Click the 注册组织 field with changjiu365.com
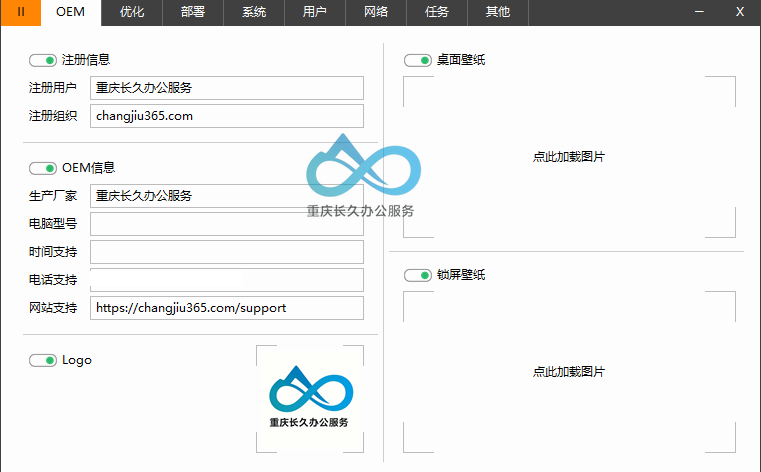This screenshot has width=761, height=472. click(x=227, y=116)
